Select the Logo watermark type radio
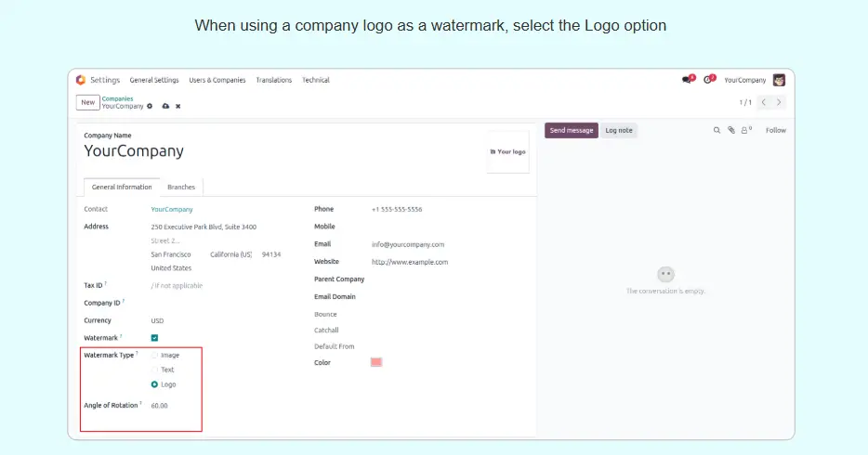The width and height of the screenshot is (868, 455). [154, 384]
